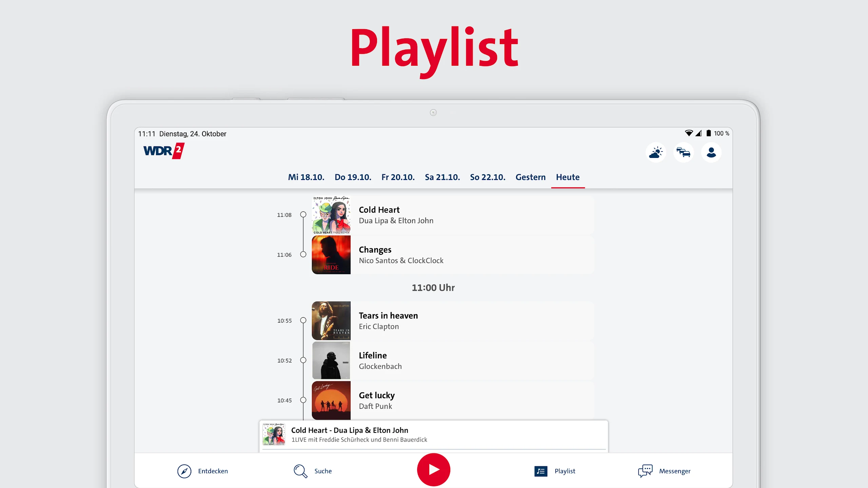The height and width of the screenshot is (488, 868).
Task: Open the traffic cars icon
Action: click(x=684, y=152)
